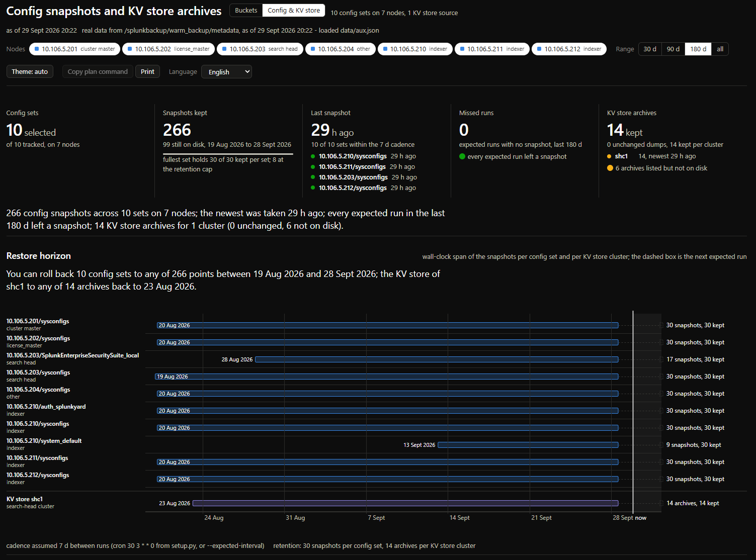This screenshot has height=560, width=756.
Task: Click 10.106.5.211/sysconfigs in Last snapshot list
Action: (352, 167)
